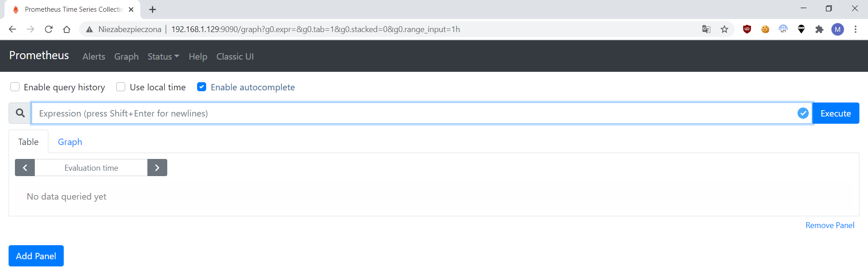Image resolution: width=868 pixels, height=275 pixels.
Task: Close the Prometheus browser tab
Action: click(131, 9)
